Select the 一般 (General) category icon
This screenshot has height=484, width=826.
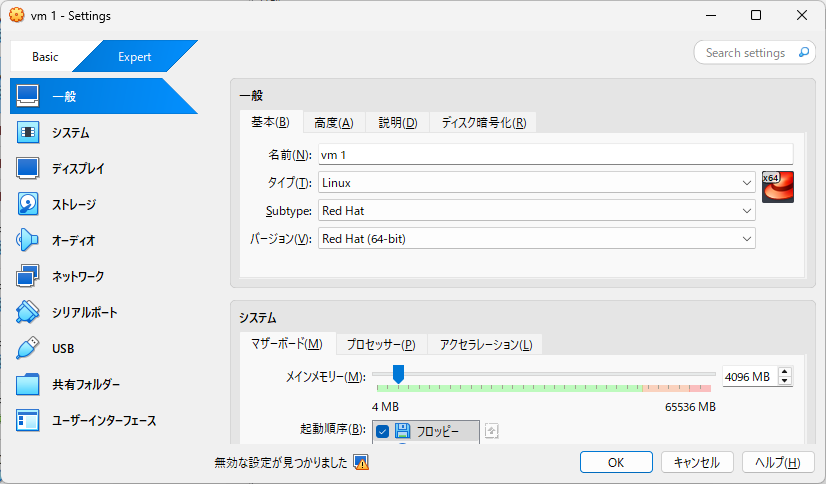[27, 96]
